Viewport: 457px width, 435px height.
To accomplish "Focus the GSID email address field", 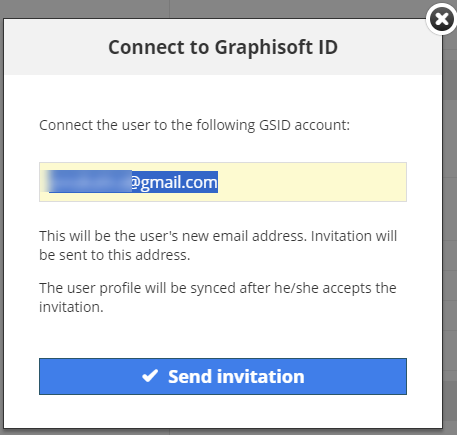I will pos(223,182).
